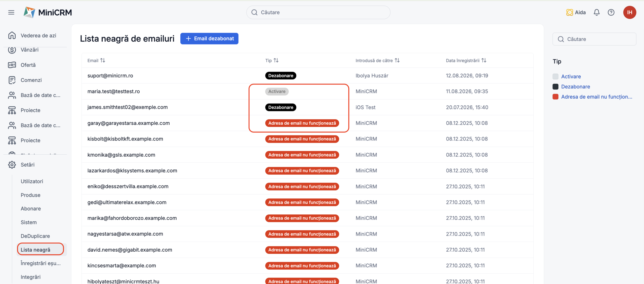The image size is (644, 284).
Task: Open Înregistrări eșu... in the settings submenu
Action: [x=41, y=263]
